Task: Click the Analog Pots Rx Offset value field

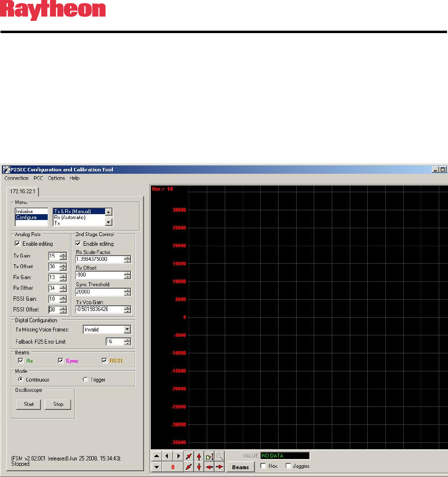Action: [x=54, y=288]
